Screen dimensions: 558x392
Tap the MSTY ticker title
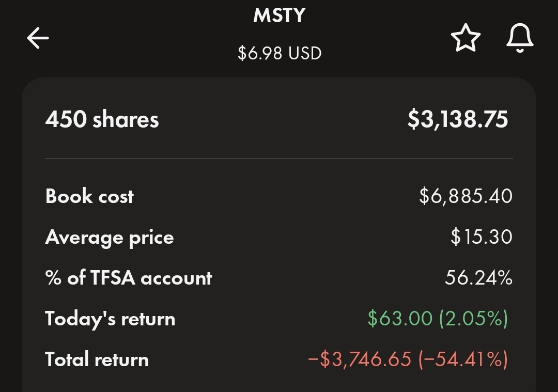tap(280, 15)
